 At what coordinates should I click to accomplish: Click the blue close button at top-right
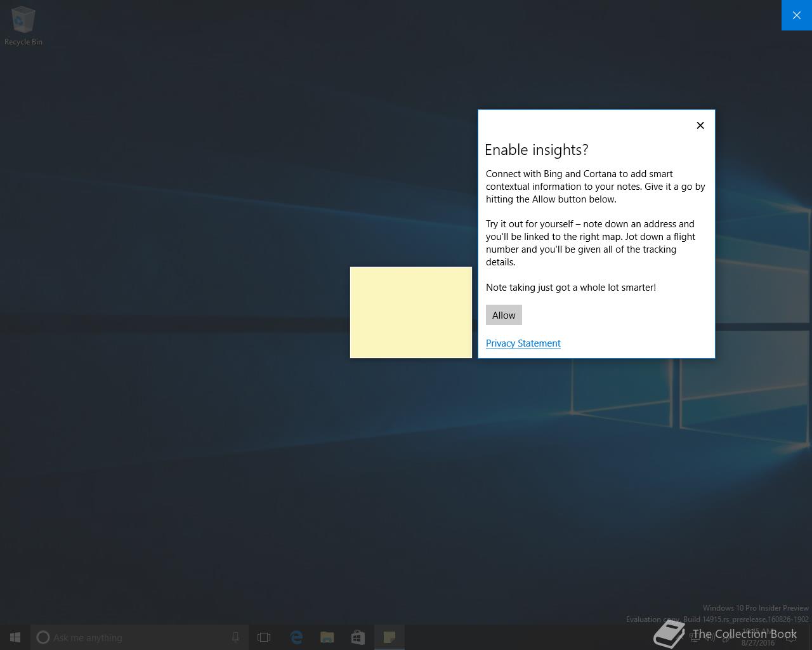tap(797, 15)
